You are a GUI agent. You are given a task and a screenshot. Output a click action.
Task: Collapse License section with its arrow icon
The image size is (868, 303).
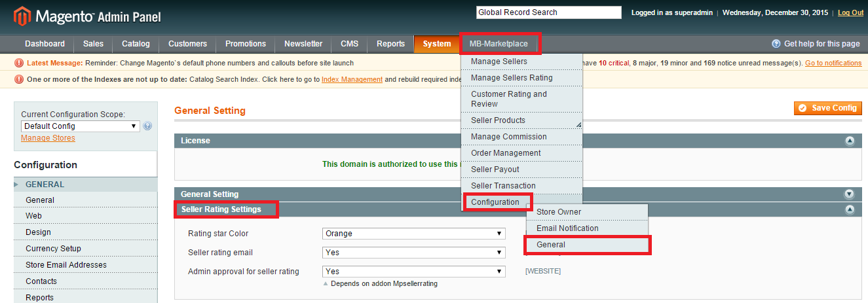tap(850, 141)
